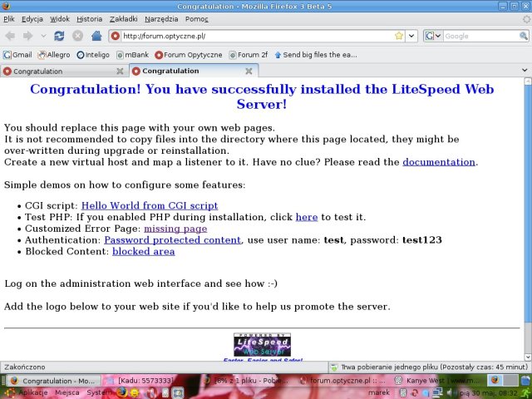The height and width of the screenshot is (399, 532).
Task: Click the site favicon in the address bar
Action: click(116, 36)
